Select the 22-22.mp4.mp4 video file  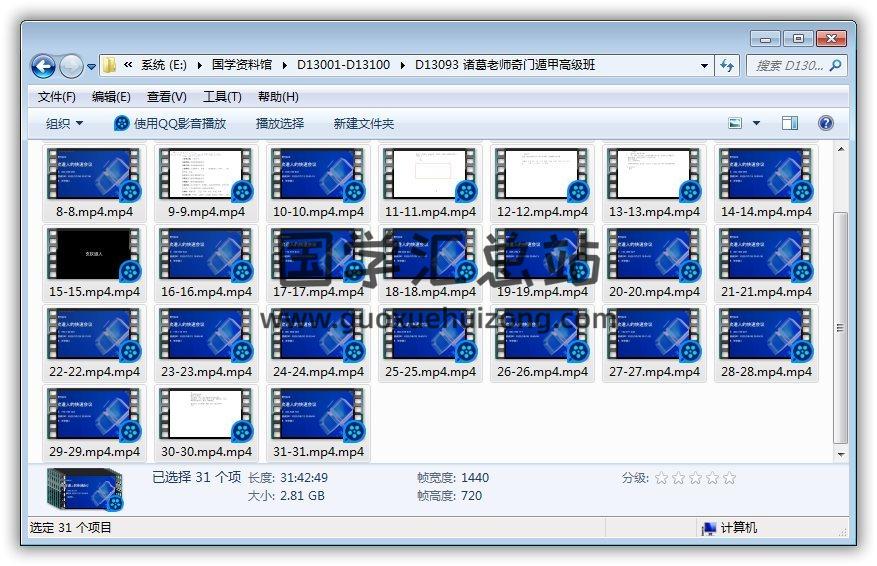(x=95, y=343)
